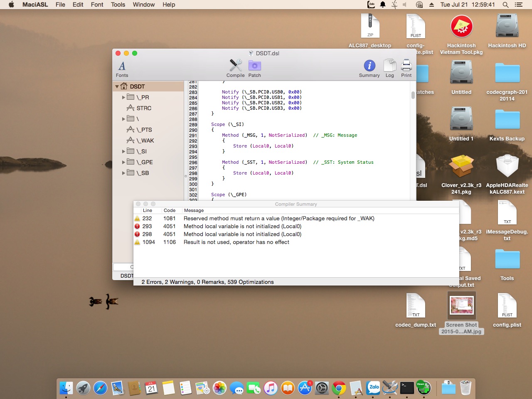Select the Kexts Backup desktop folder
The width and height of the screenshot is (532, 399).
tap(507, 125)
